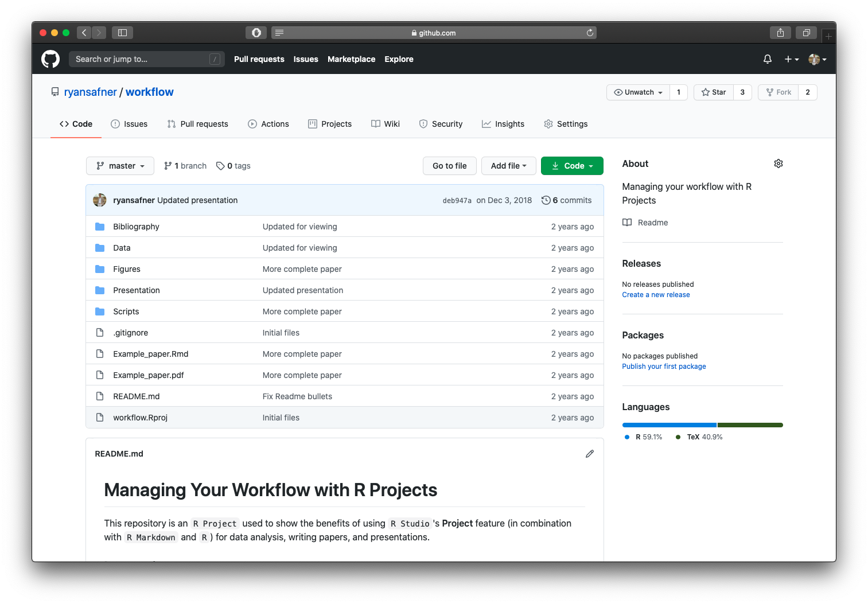Open the notifications bell
The height and width of the screenshot is (604, 868).
coord(767,59)
